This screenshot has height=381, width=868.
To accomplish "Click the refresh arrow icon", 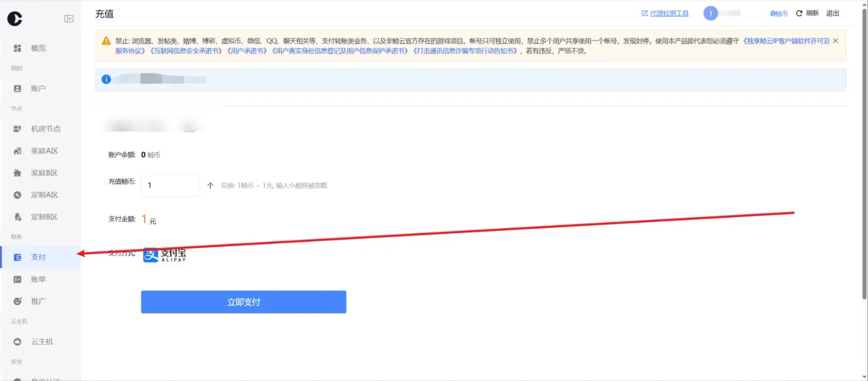I will tap(799, 14).
